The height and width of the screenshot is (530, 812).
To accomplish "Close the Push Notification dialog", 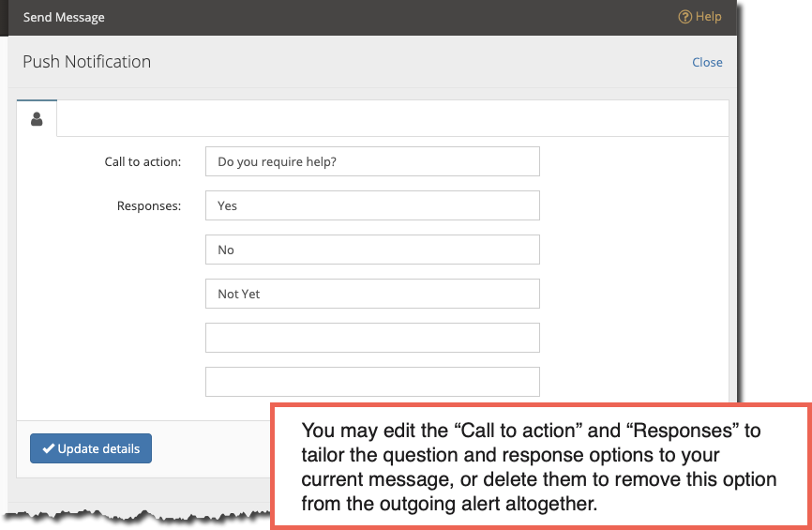I will click(707, 62).
